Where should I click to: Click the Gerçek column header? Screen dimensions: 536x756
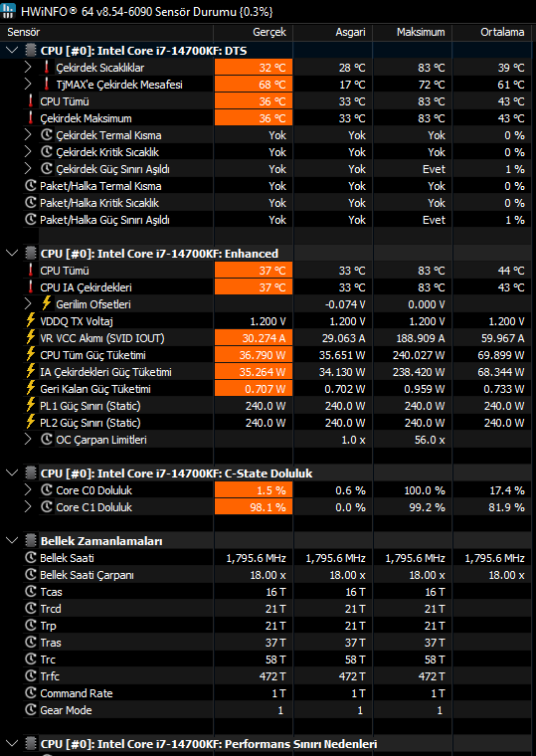click(253, 32)
